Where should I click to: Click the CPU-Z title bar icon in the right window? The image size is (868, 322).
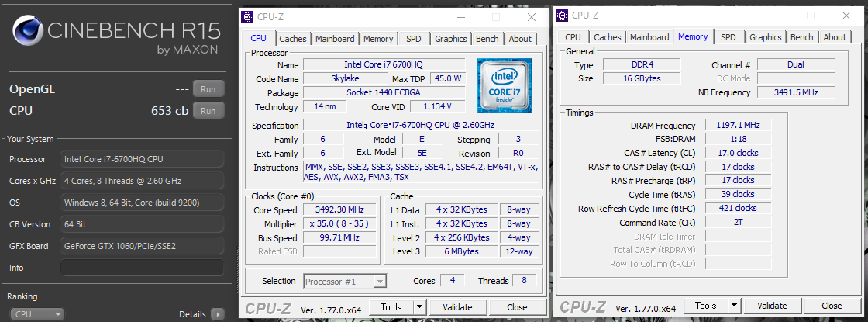coord(560,14)
